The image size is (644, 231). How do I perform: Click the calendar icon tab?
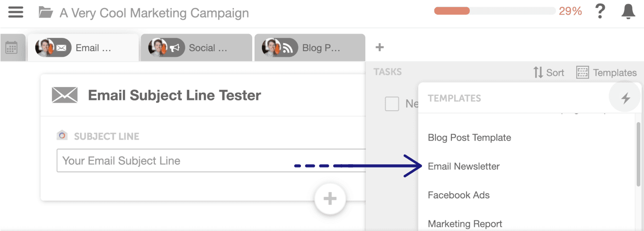click(11, 48)
